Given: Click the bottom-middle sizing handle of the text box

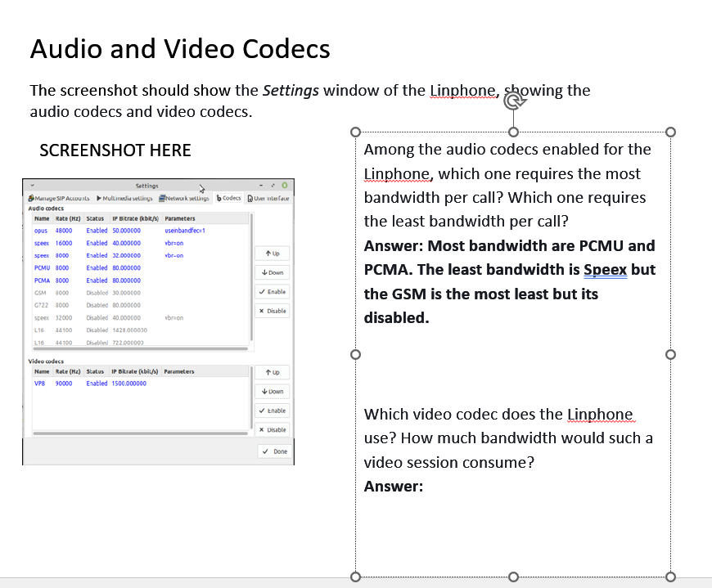Looking at the screenshot, I should tap(513, 577).
